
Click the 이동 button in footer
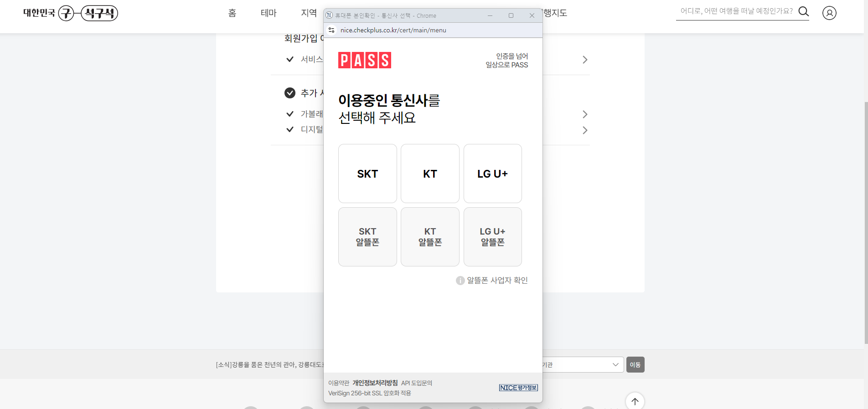(x=635, y=364)
